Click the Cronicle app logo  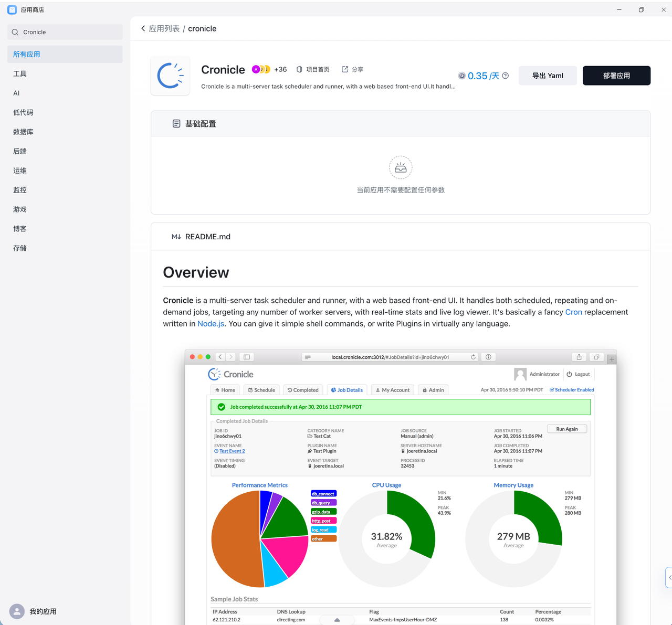click(170, 76)
